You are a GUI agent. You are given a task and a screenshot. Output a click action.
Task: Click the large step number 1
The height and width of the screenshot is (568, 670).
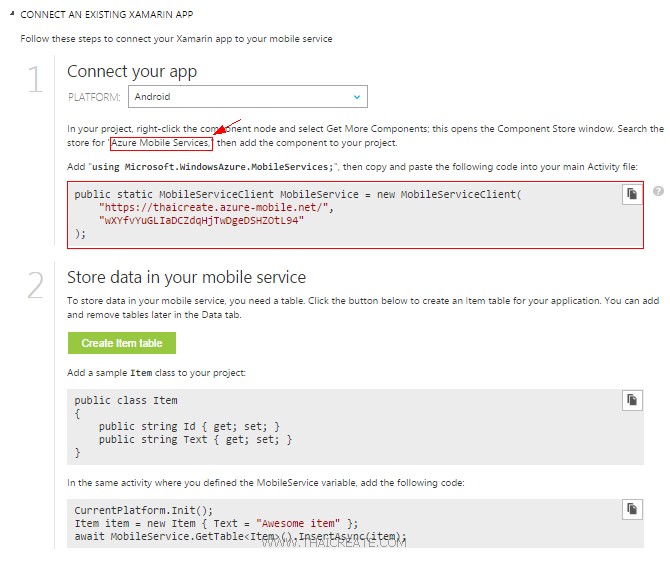tap(36, 80)
